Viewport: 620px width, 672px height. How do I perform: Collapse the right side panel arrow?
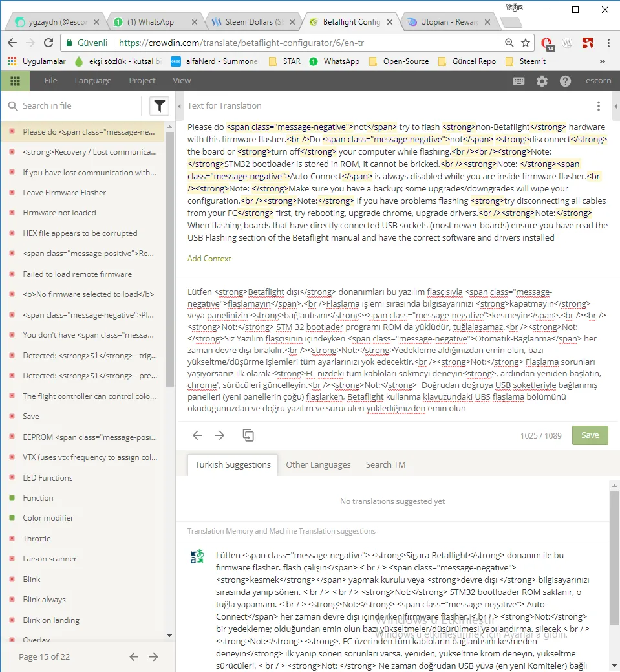pos(615,106)
